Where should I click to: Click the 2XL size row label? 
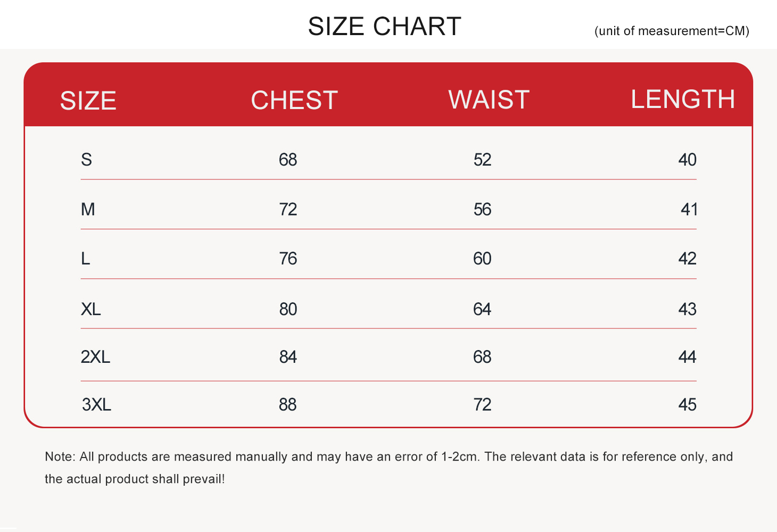[x=96, y=356]
